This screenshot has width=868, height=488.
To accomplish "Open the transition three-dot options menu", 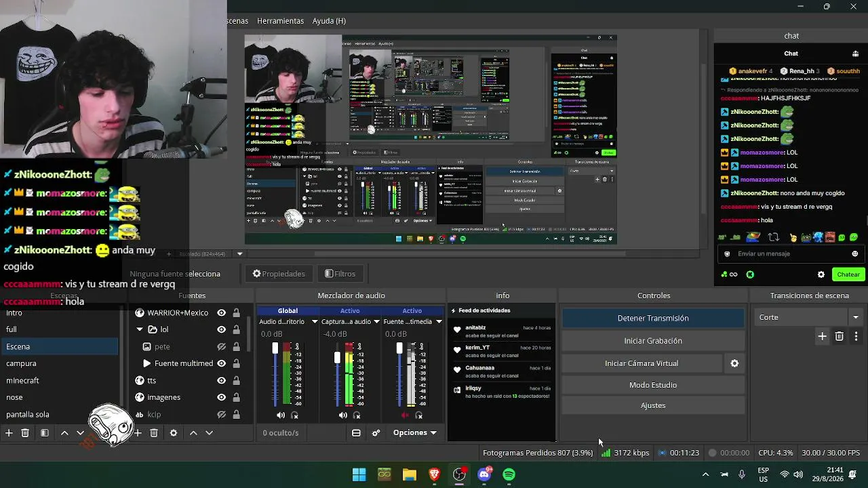I will [x=856, y=336].
